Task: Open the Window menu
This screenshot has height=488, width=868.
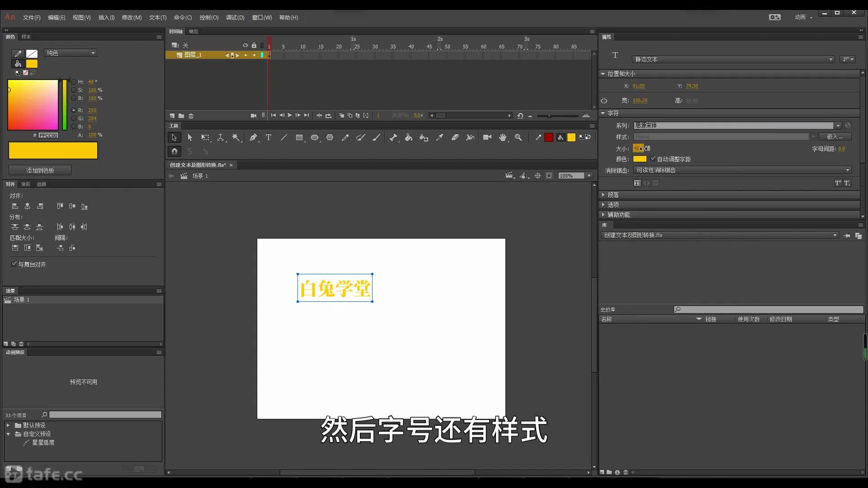Action: (x=262, y=18)
